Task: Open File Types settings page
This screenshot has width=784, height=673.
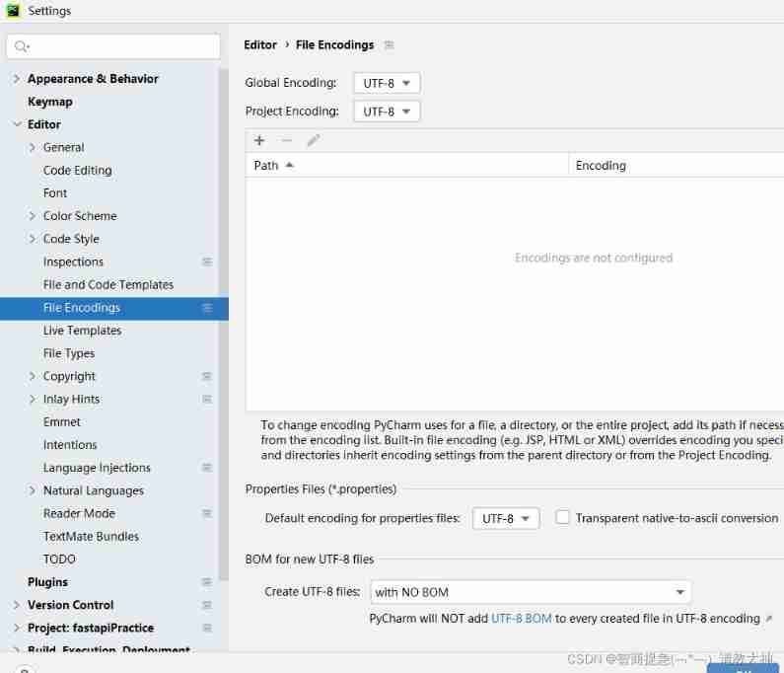Action: pos(68,353)
